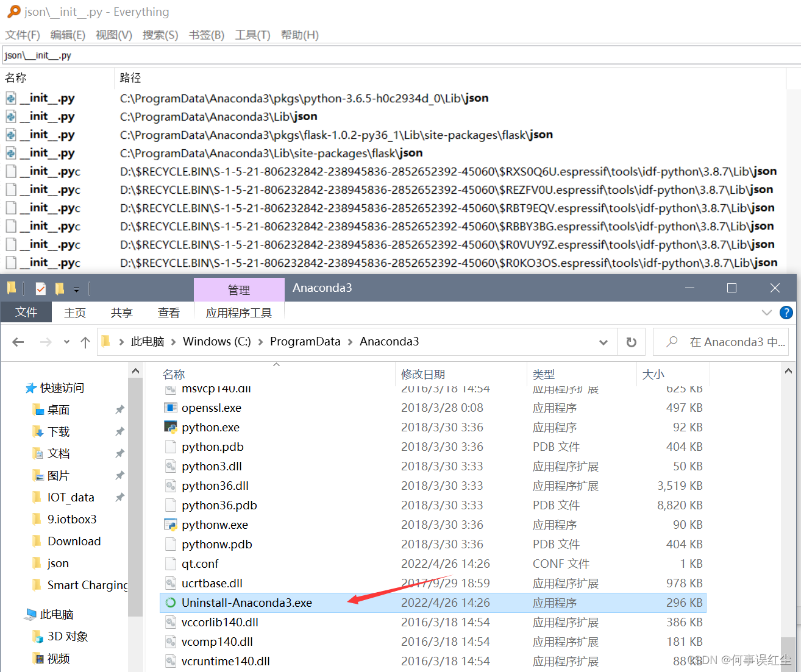This screenshot has width=801, height=672.
Task: Click the Windows (C:) breadcrumb in the address bar
Action: coord(217,342)
